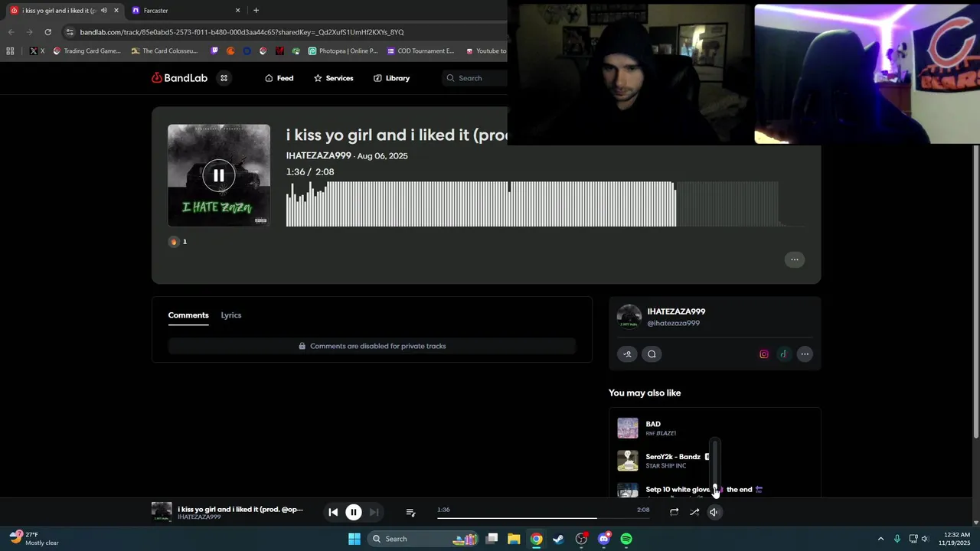Open the artist's Instagram link
The height and width of the screenshot is (551, 980).
763,354
